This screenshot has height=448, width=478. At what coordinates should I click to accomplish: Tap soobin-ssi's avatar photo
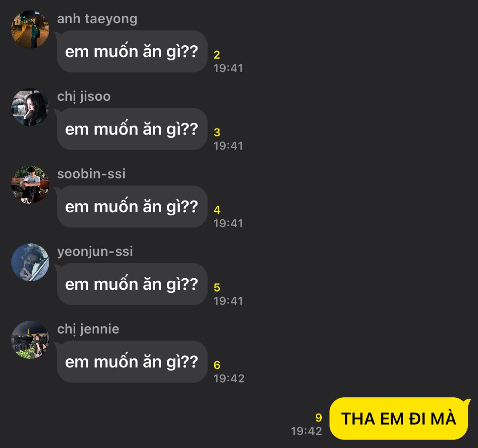pyautogui.click(x=30, y=185)
